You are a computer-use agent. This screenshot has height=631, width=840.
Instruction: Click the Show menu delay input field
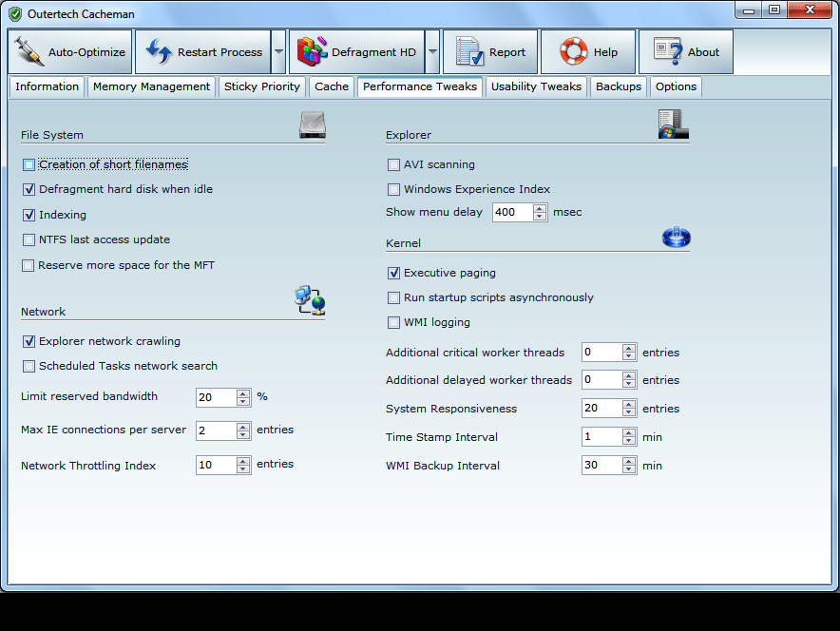(x=513, y=212)
